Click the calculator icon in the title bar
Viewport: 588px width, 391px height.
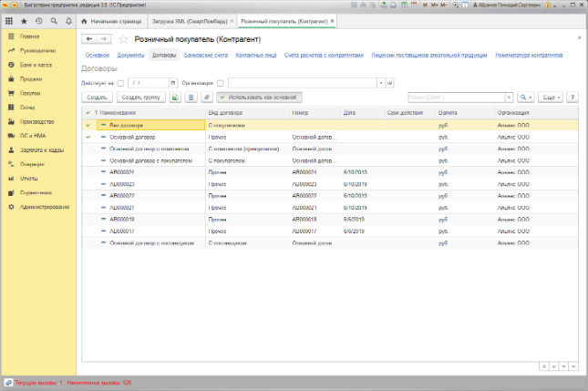pos(404,5)
